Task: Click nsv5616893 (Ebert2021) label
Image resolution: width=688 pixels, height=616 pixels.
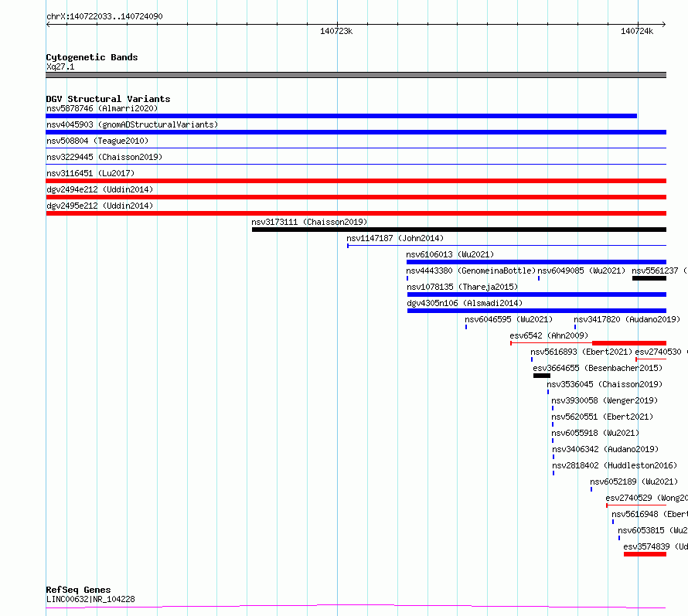Action: point(581,352)
